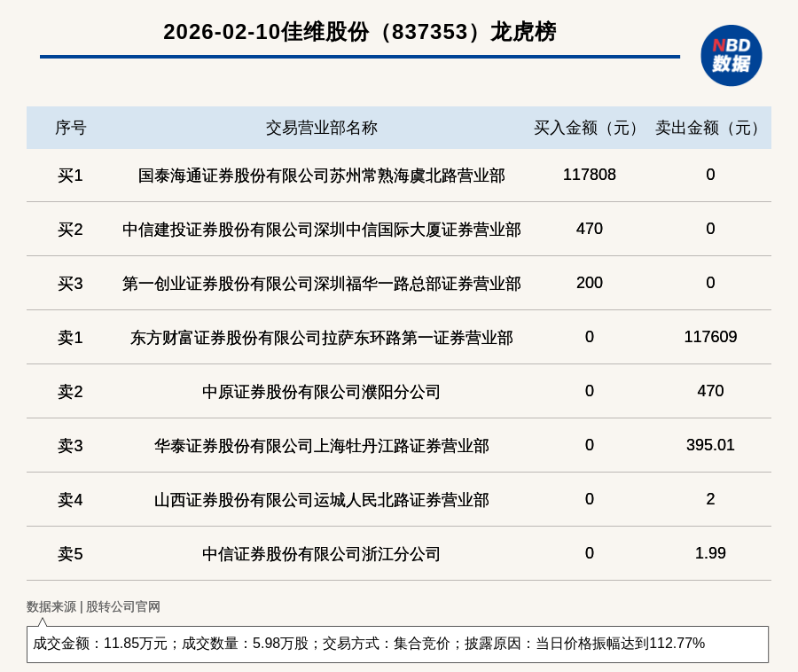Image resolution: width=798 pixels, height=672 pixels.
Task: Click the 成交金额 summary note box
Action: 397,644
